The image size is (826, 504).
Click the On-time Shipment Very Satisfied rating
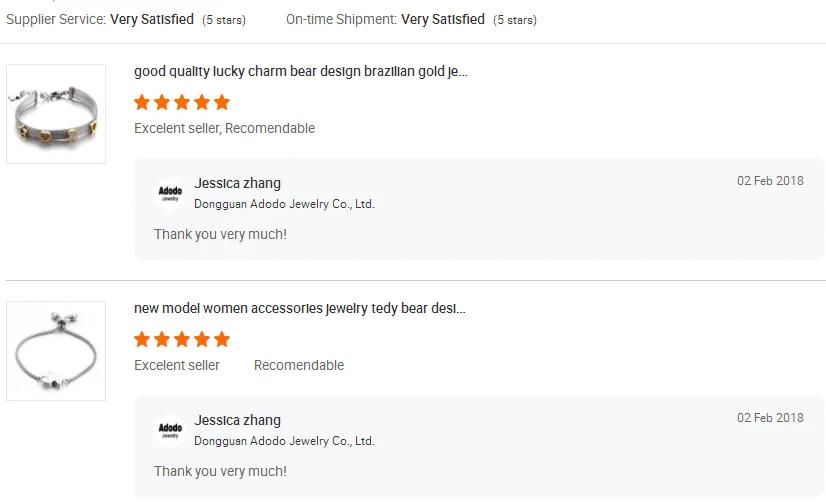pyautogui.click(x=443, y=19)
